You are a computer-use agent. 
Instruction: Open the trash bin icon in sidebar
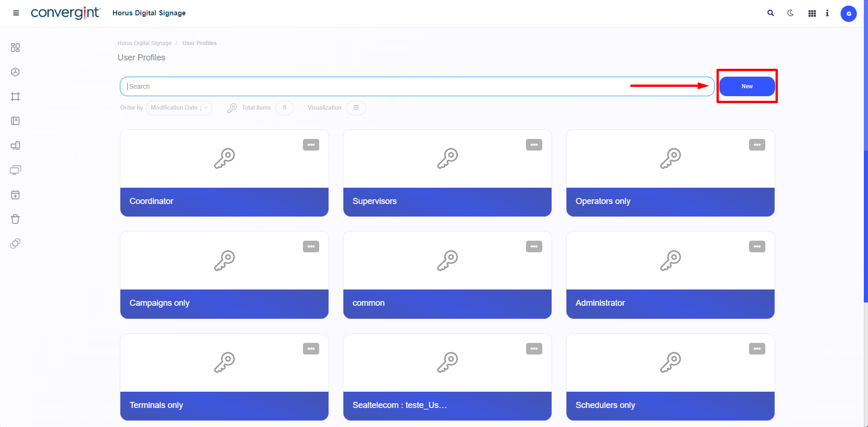(x=15, y=219)
